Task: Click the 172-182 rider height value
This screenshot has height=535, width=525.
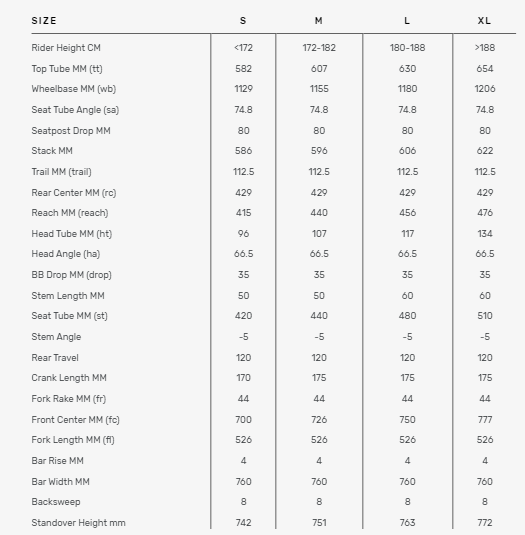Action: point(319,48)
